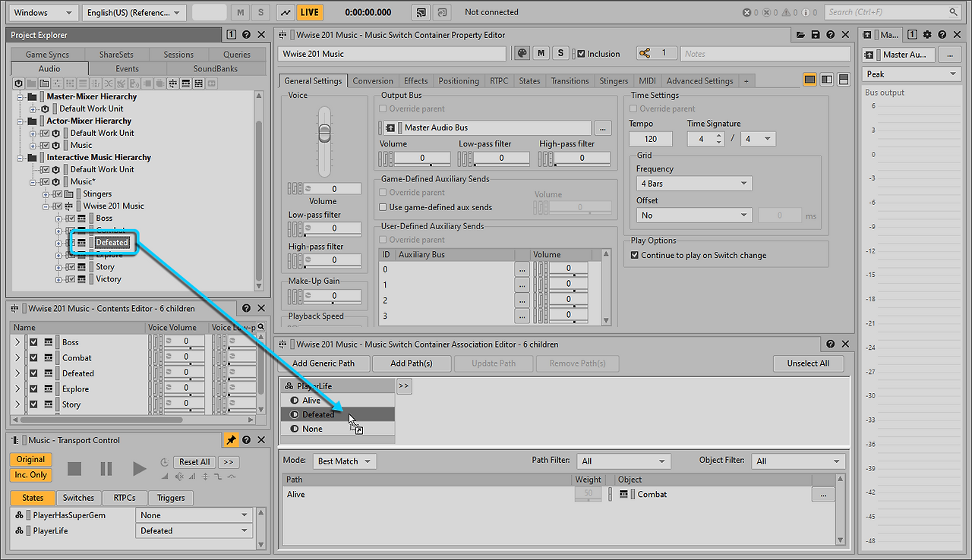Select single-pane layout icon in Property Editor

(809, 80)
